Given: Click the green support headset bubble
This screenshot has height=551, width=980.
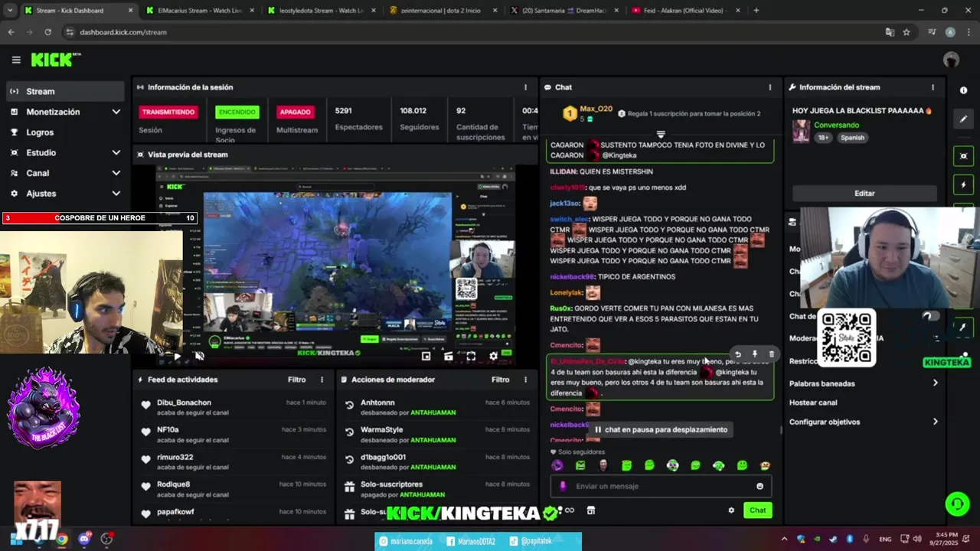Looking at the screenshot, I should (957, 504).
